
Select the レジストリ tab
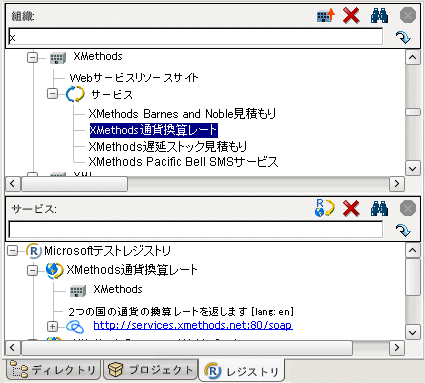point(242,371)
